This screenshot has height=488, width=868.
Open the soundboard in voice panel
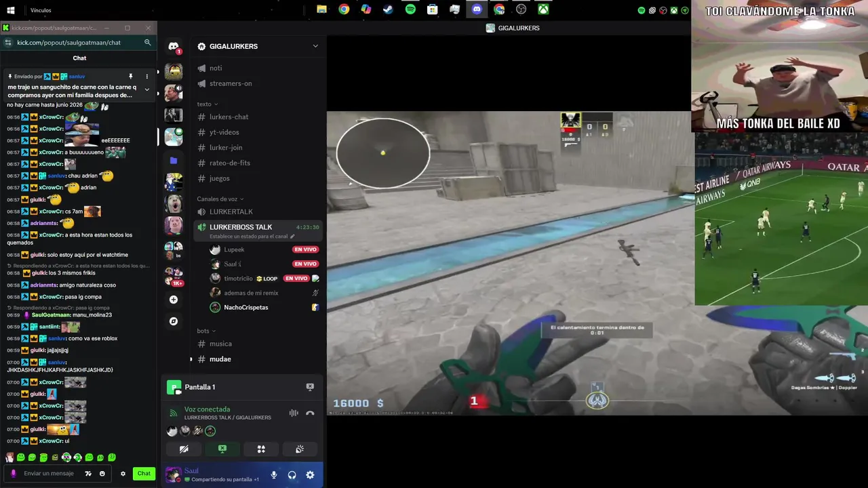point(300,449)
